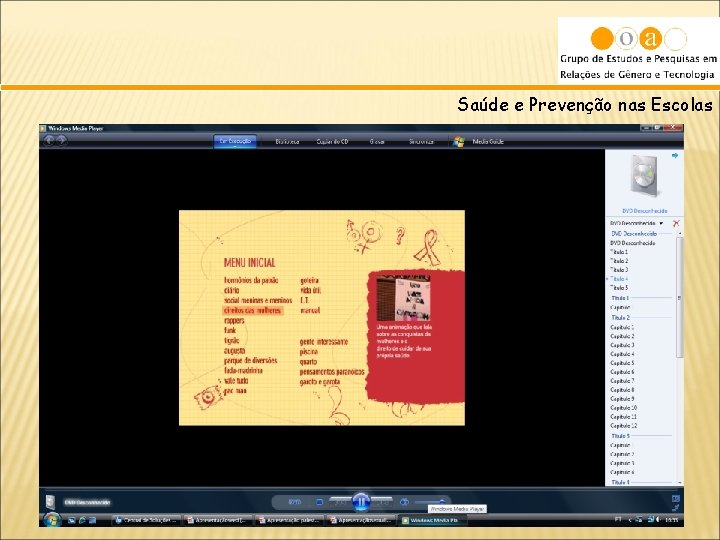720x540 pixels.
Task: Choose 'goleira' in DVD menu
Action: click(309, 280)
